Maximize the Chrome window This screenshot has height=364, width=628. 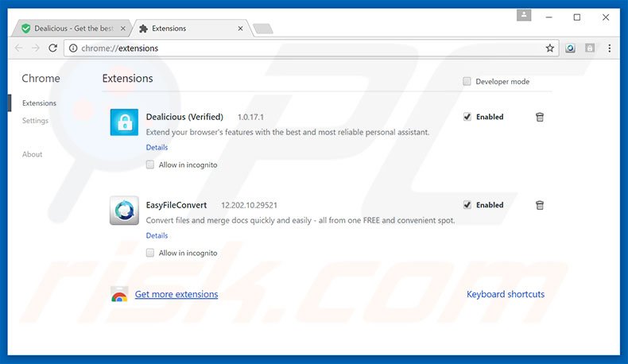[x=577, y=17]
